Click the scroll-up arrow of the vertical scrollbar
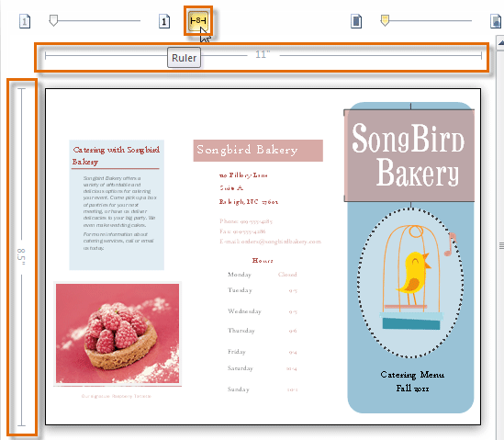 coord(500,43)
